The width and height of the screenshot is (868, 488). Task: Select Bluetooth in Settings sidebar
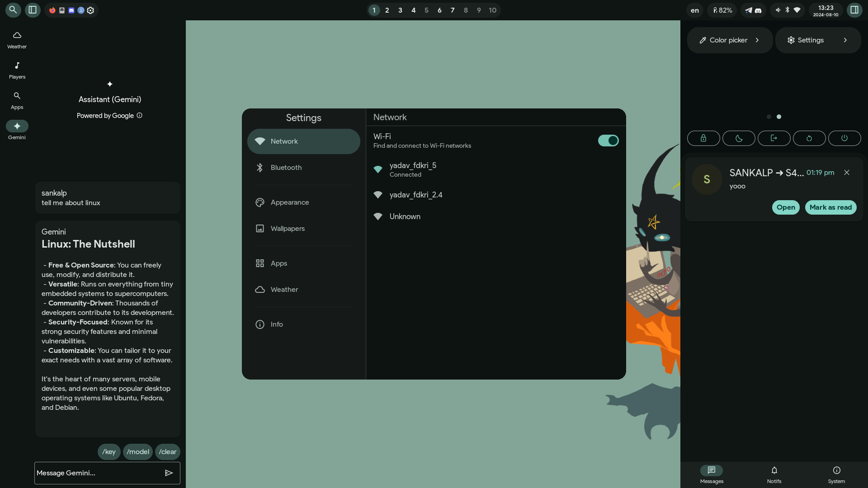click(x=304, y=168)
